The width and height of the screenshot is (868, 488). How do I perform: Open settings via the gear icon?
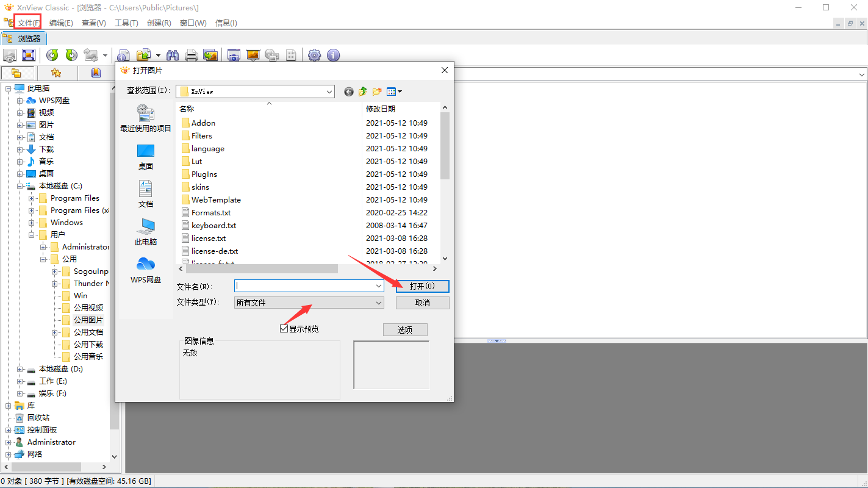[x=314, y=56]
